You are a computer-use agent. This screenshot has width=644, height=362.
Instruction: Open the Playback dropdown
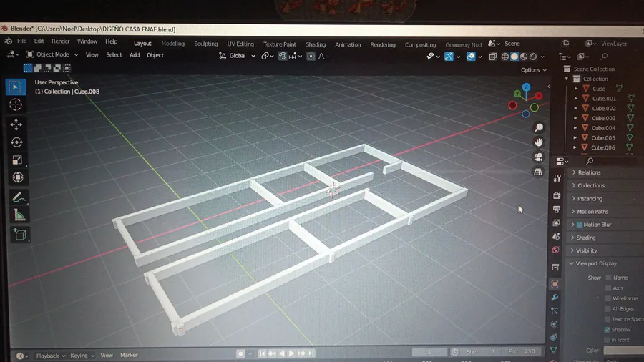point(51,356)
